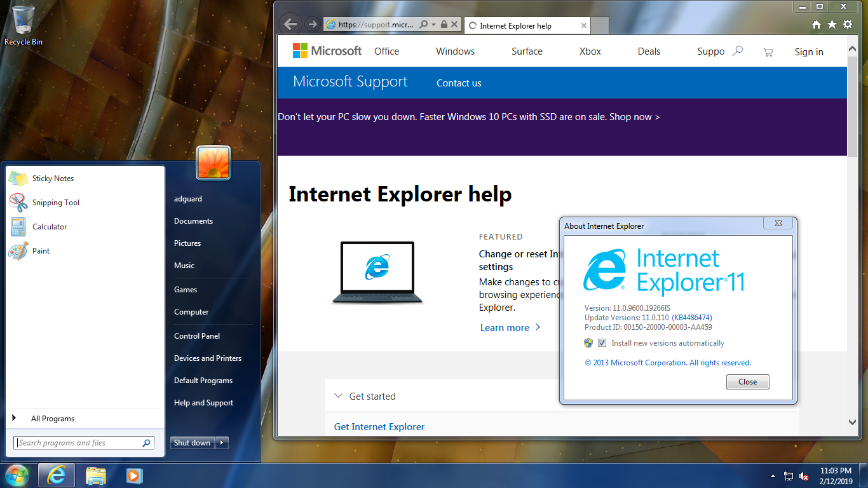Viewport: 868px width, 488px height.
Task: Open Default Programs from Start menu
Action: [x=203, y=381]
